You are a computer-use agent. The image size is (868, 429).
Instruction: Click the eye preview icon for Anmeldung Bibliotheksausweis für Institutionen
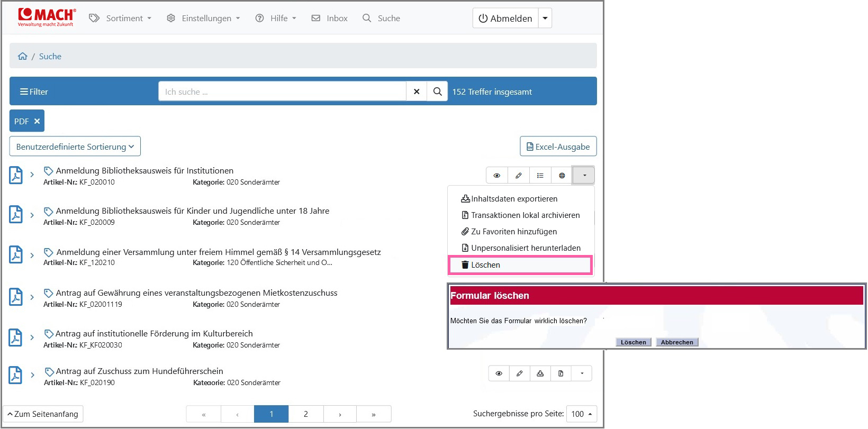click(496, 176)
